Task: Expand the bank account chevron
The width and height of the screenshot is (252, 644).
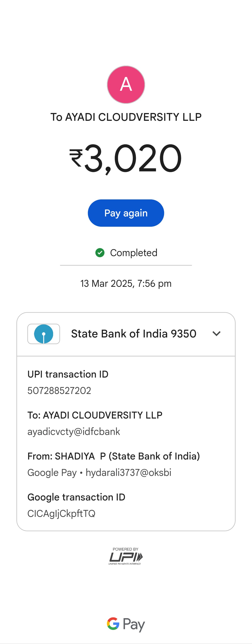Action: click(216, 333)
